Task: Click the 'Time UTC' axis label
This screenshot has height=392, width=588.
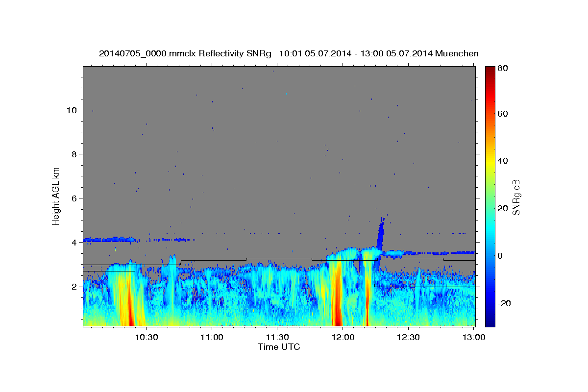Action: 279,347
